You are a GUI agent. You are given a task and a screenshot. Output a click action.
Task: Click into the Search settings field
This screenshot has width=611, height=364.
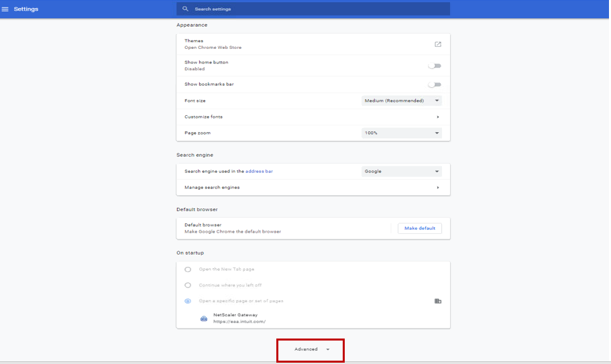(x=315, y=9)
